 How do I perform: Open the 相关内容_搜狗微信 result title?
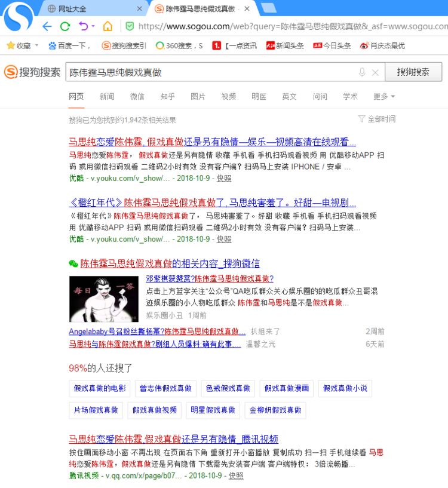coord(170,263)
